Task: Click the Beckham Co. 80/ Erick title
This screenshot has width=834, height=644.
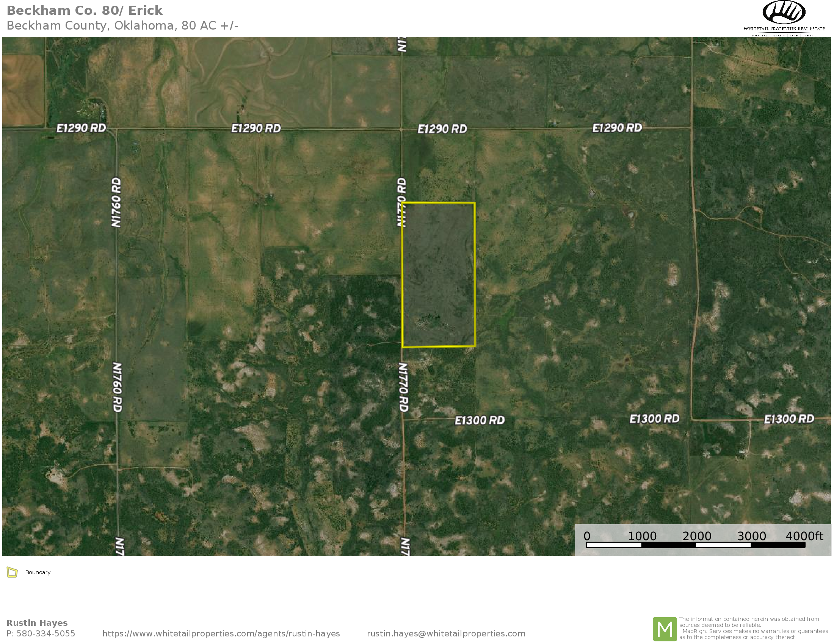Action: point(85,10)
